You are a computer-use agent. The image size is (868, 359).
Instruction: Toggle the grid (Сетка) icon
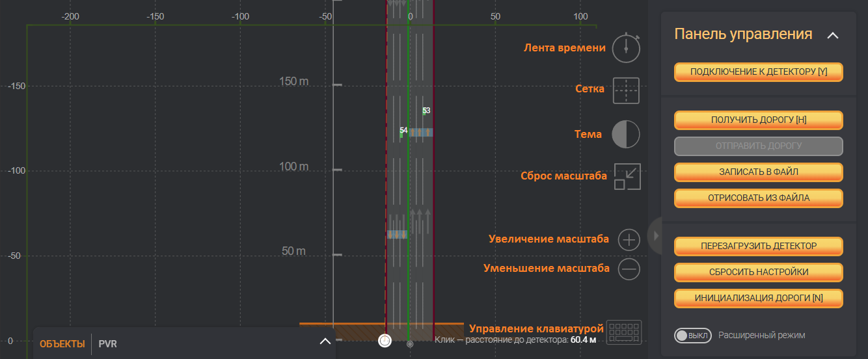[x=627, y=90]
